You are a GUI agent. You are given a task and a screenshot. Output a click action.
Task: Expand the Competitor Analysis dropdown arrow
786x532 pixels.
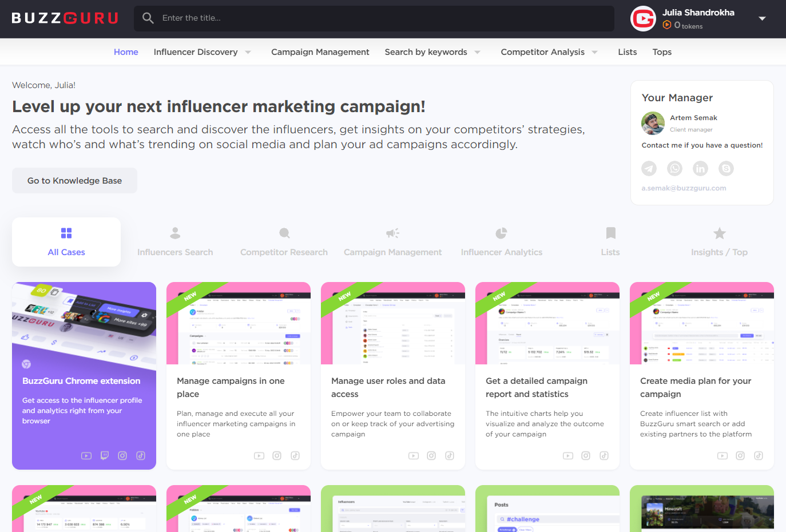pos(595,52)
